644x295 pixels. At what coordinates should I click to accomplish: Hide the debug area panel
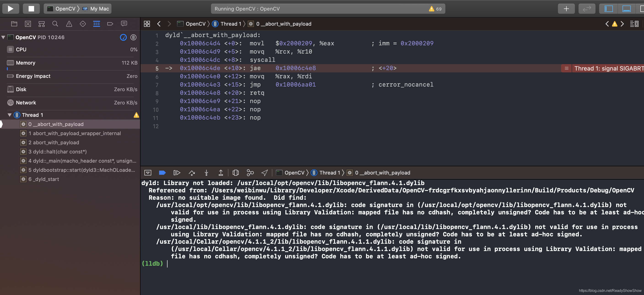point(626,9)
